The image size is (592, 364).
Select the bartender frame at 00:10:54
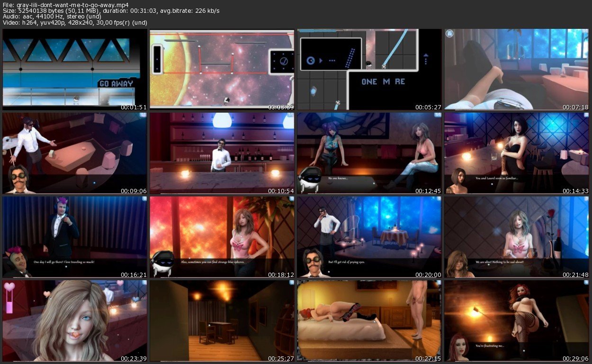[x=222, y=153]
